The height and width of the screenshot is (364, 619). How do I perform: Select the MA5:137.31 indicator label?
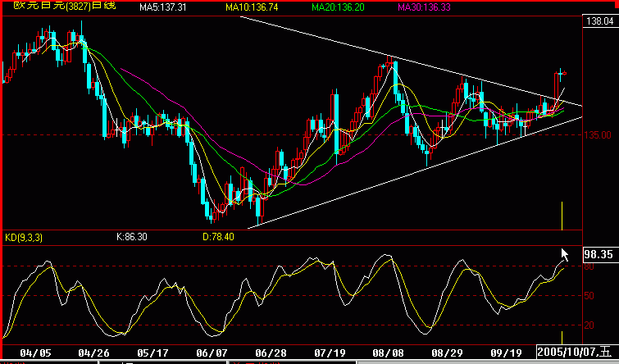tap(162, 7)
